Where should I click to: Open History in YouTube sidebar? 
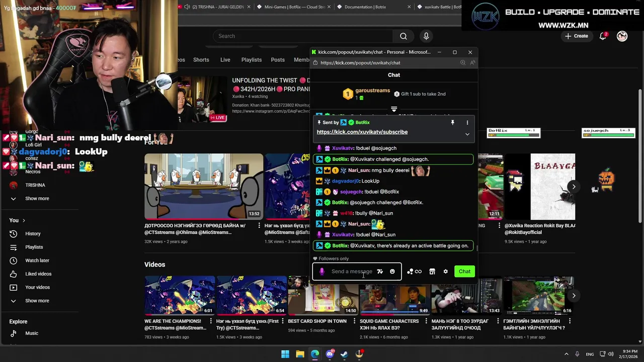[x=33, y=234]
